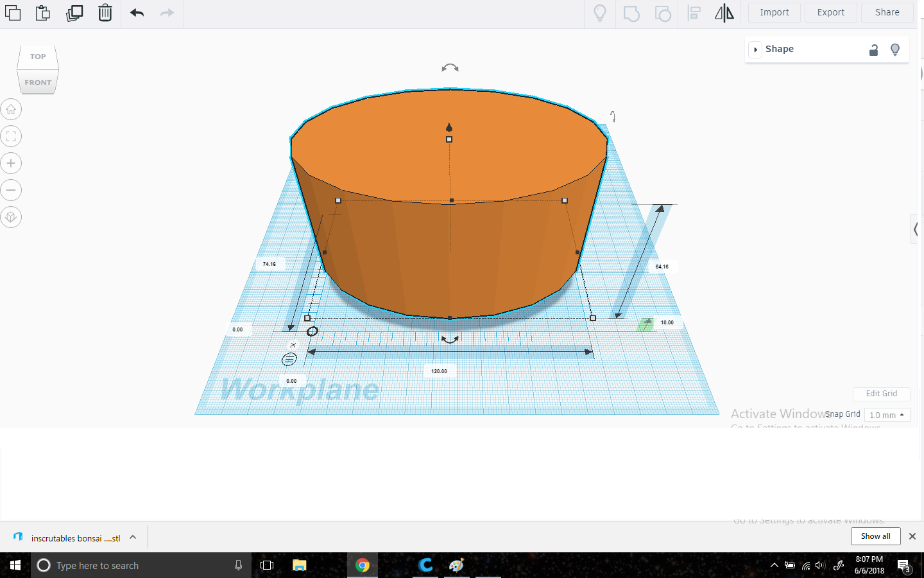Click the 120.00 width dimension label

click(439, 371)
